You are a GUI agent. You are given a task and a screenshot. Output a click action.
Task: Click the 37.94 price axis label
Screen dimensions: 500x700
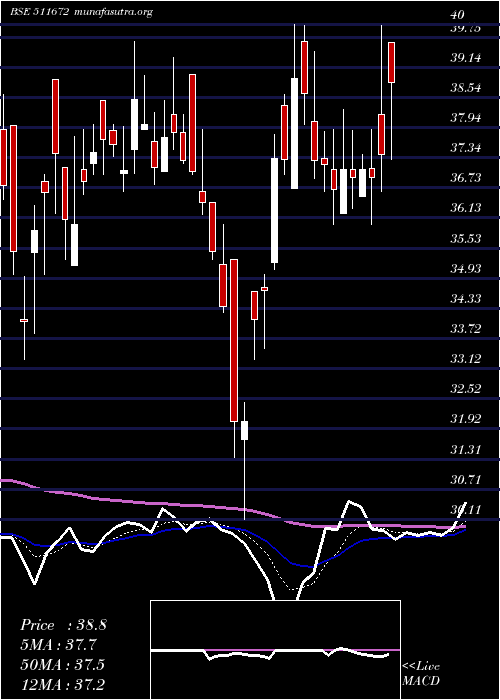(465, 118)
